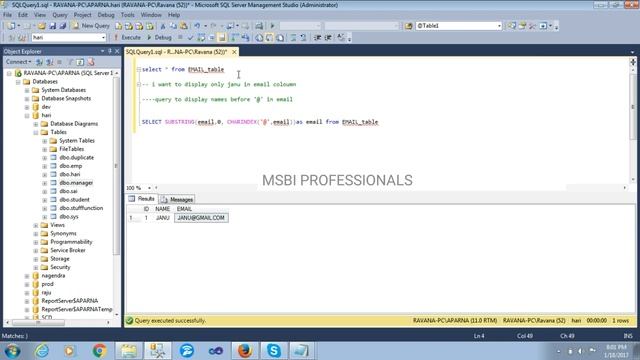Click the Paste icon in toolbar
This screenshot has height=360, width=640.
(x=184, y=26)
